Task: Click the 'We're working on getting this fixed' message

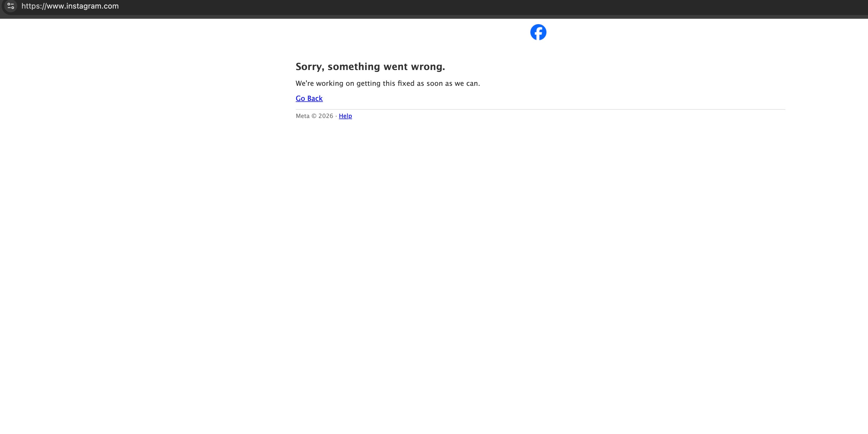Action: 388,83
